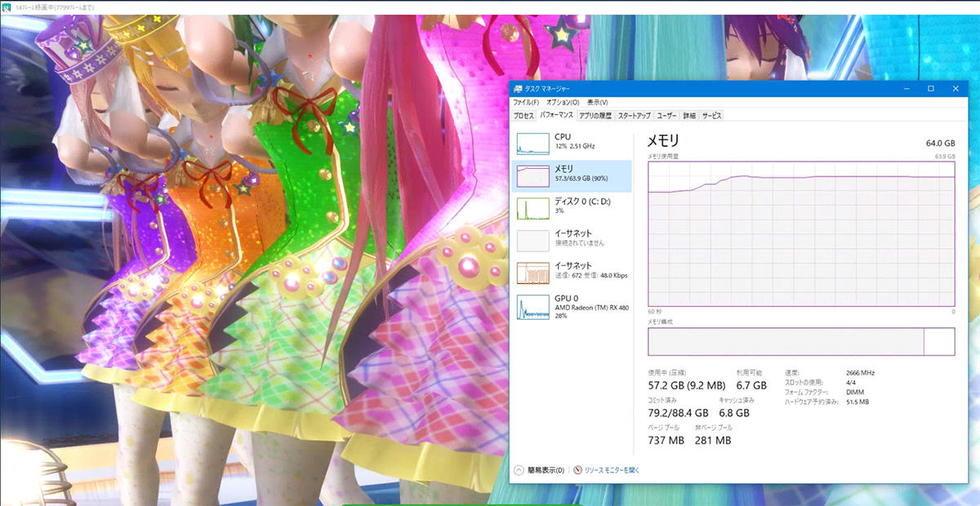Screen dimensions: 980x506
Task: Maximize the Task Manager window
Action: tap(930, 88)
